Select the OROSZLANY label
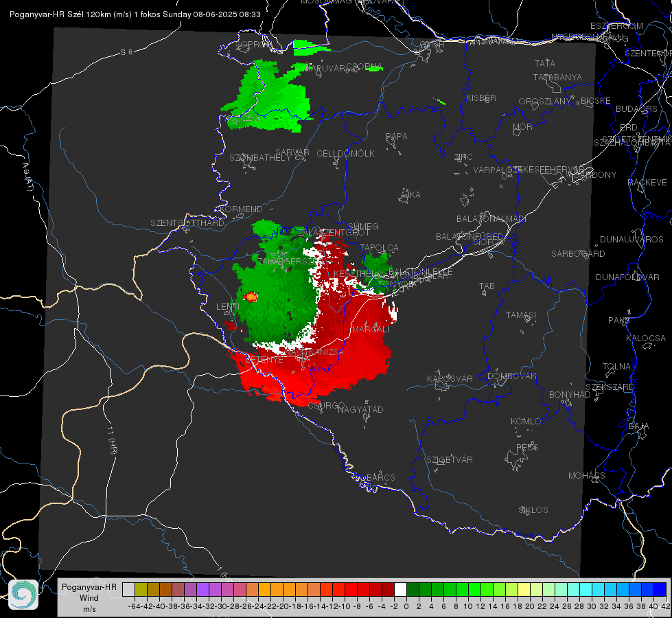Viewport: 672px width, 618px height. [x=545, y=101]
